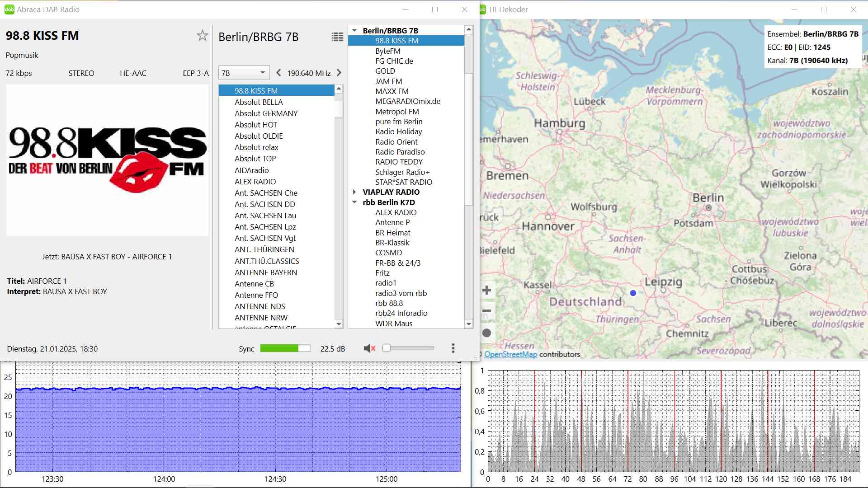Collapse the Berlin/BRBG 7B tree node

point(355,31)
